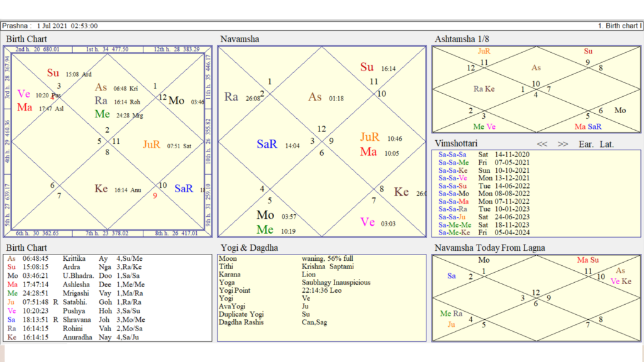This screenshot has width=644, height=362.
Task: Select the Ashtamsha 1/8 panel title
Action: [x=462, y=39]
